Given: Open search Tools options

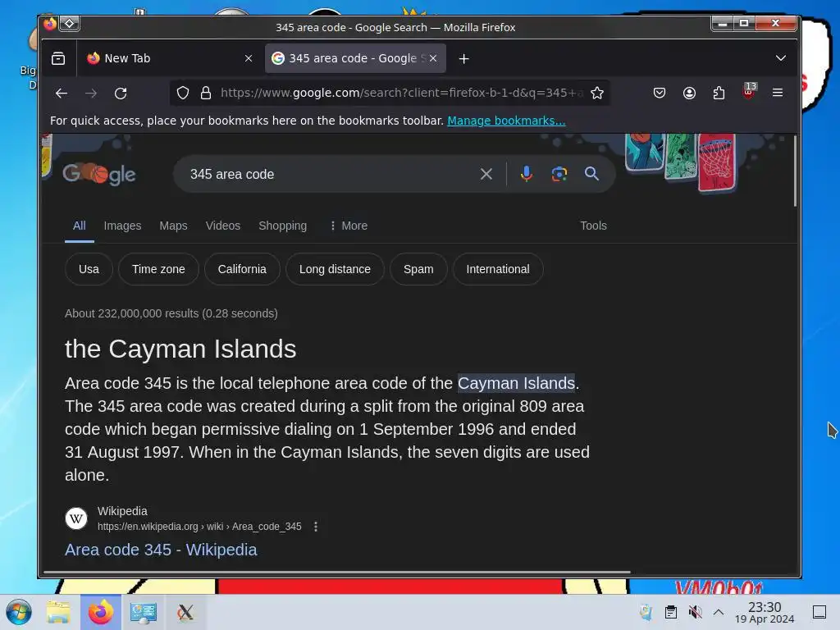Looking at the screenshot, I should pyautogui.click(x=594, y=226).
